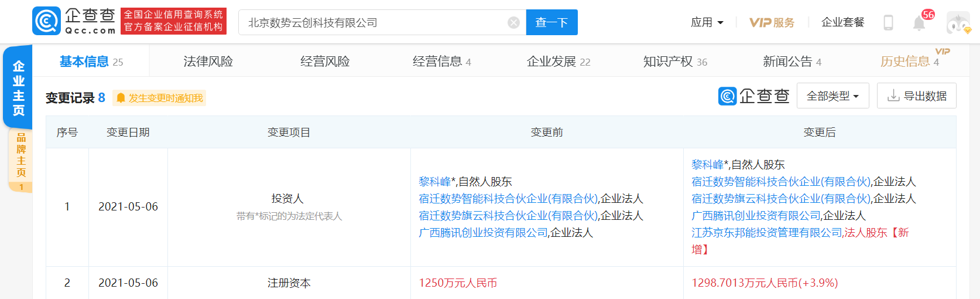Switch to 新闻公告 tab
Viewport: 980px width, 299px height.
click(x=792, y=62)
